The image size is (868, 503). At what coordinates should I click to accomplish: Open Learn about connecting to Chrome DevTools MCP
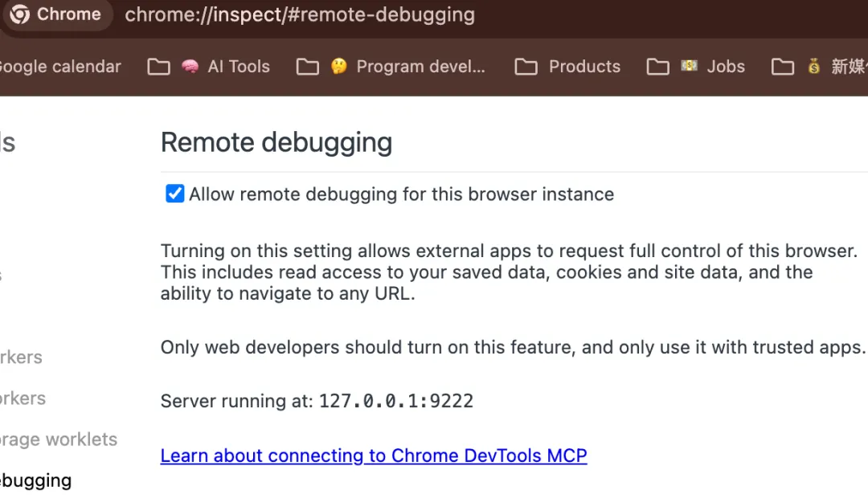[x=374, y=456]
